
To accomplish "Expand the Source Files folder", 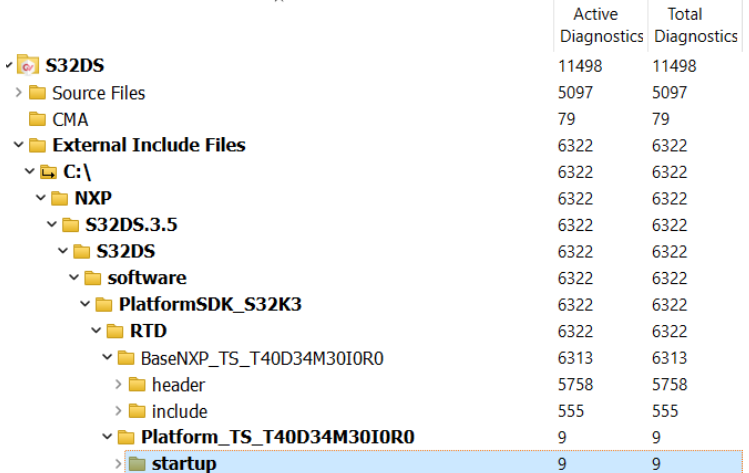I will coord(19,92).
